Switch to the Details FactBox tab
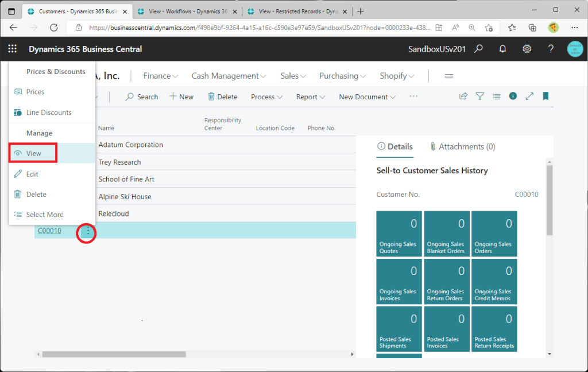Screen dimensions: 588x372 tap(395, 146)
